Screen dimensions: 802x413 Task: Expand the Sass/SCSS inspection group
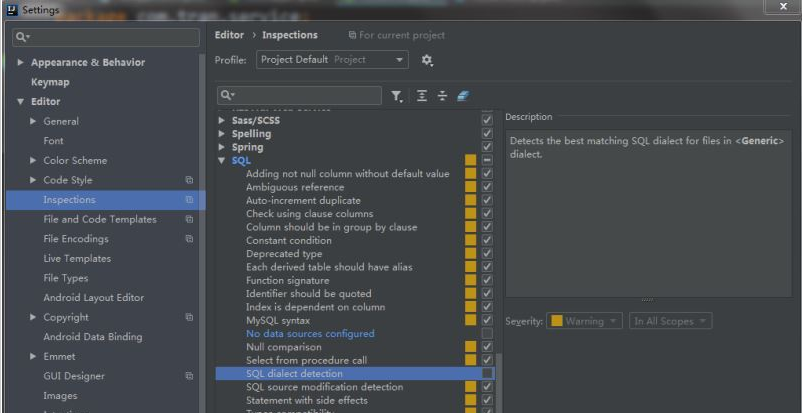221,120
